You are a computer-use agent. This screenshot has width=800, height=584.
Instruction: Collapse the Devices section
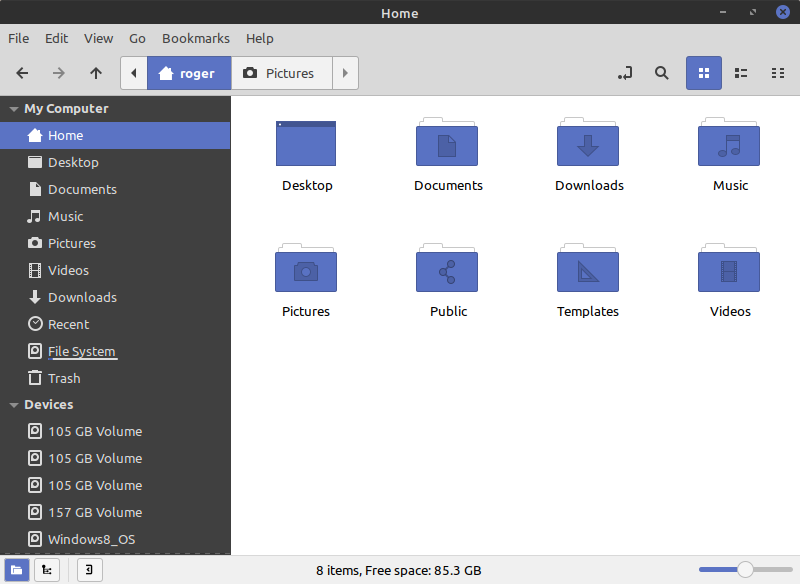tap(14, 405)
